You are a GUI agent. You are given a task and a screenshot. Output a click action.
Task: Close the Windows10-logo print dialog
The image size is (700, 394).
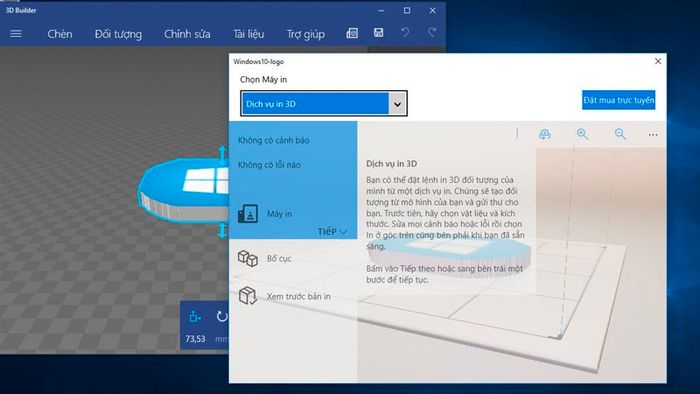(x=658, y=61)
